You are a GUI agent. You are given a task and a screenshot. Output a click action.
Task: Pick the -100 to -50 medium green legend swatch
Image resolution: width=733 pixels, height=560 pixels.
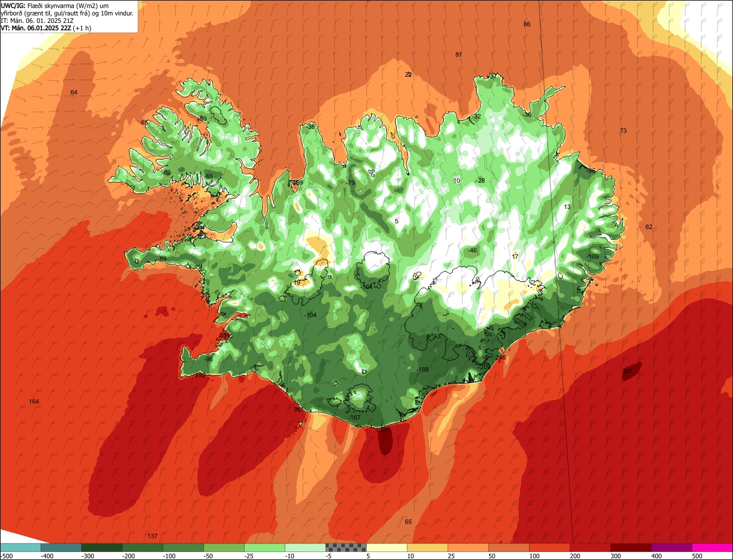coord(183,547)
